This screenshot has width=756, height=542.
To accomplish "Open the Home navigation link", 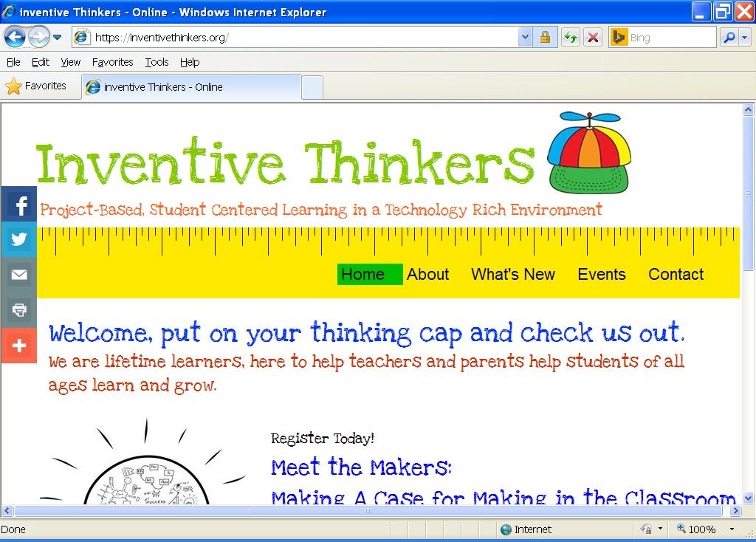I will 370,275.
